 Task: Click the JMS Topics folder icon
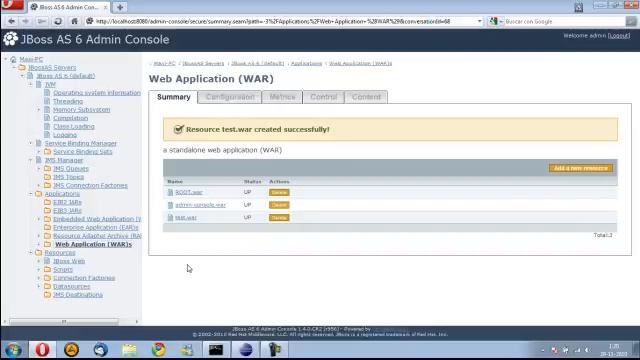point(47,177)
